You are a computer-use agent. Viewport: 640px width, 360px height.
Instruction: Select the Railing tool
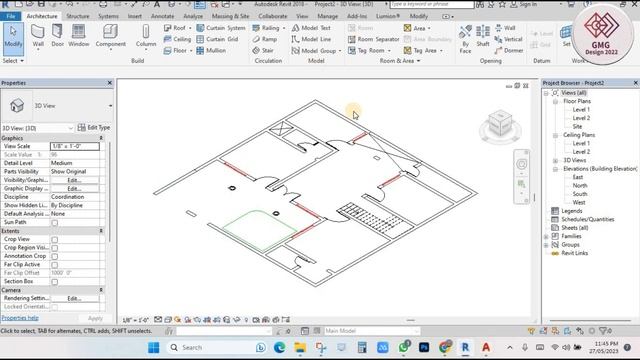click(269, 28)
